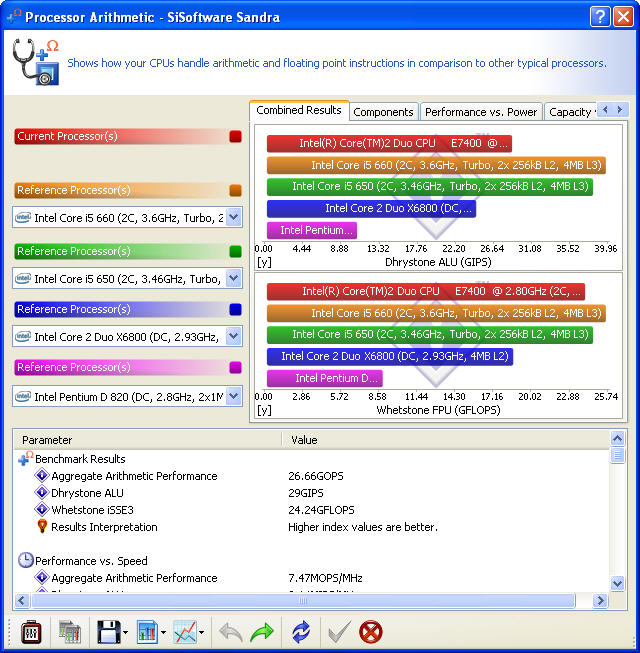The height and width of the screenshot is (653, 640).
Task: Select the Whetstone iSSE3 row
Action: click(311, 510)
